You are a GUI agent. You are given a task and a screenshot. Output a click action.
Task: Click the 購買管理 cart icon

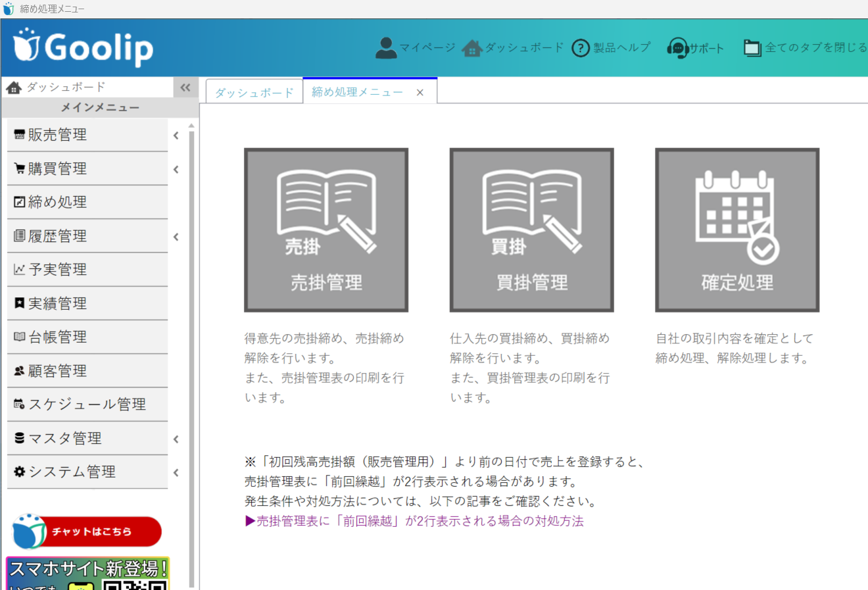click(x=20, y=168)
